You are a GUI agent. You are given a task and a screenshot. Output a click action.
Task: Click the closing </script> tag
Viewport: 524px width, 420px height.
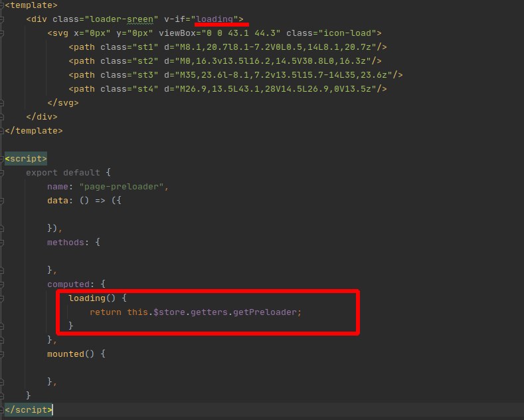coord(29,410)
